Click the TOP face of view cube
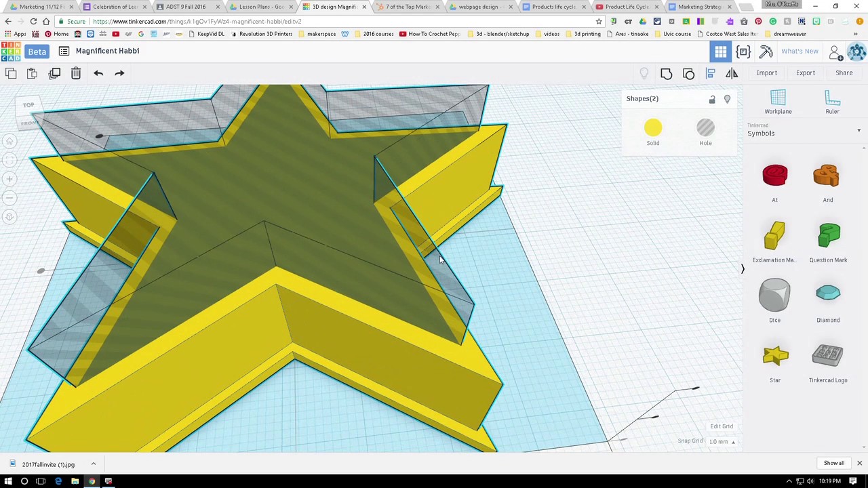The width and height of the screenshot is (868, 488). [28, 105]
